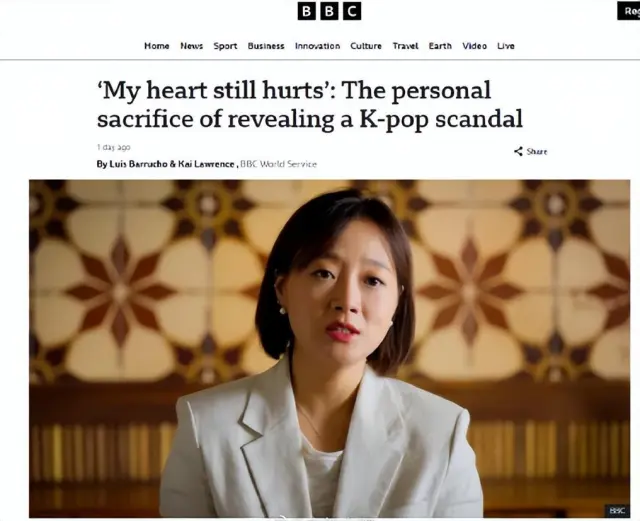Click the Share arrow icon
640x521 pixels.
coord(518,151)
